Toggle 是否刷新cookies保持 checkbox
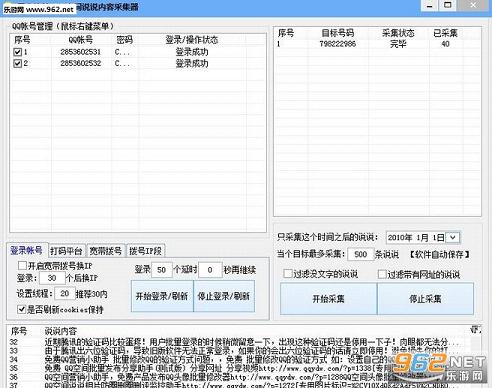Screen dimensions: 492x388 [22, 309]
